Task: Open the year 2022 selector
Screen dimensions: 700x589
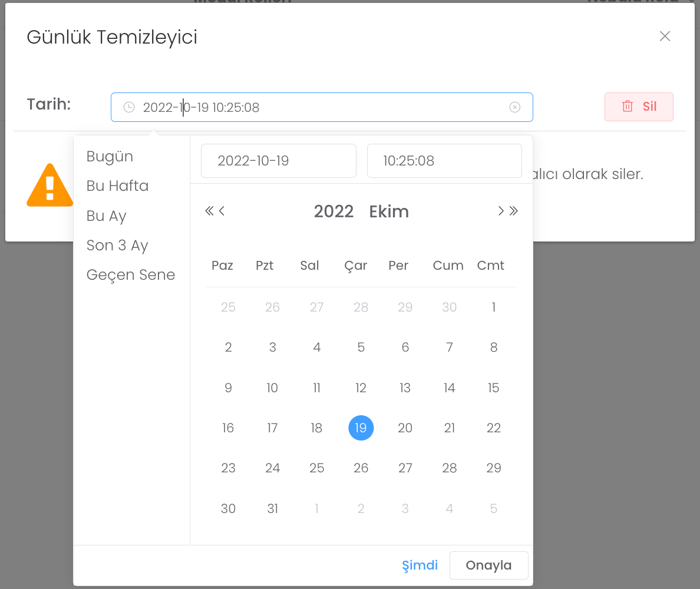Action: [x=334, y=211]
